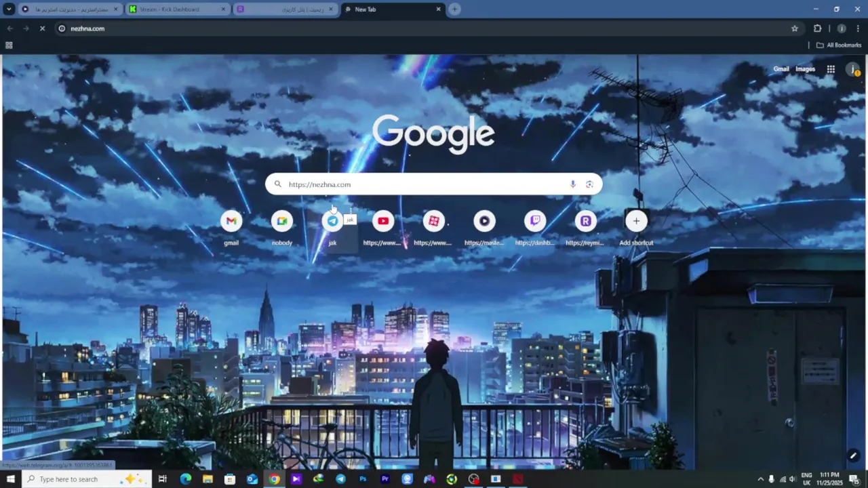Launch Microsoft Edge from the taskbar
The width and height of the screenshot is (868, 488).
pyautogui.click(x=185, y=479)
